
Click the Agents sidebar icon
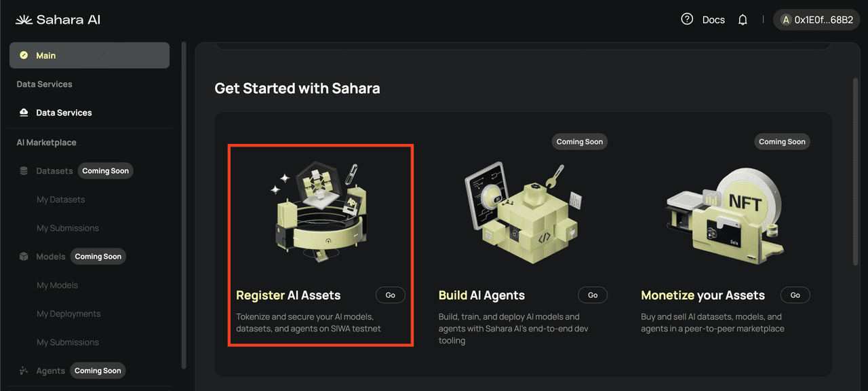[x=24, y=371]
